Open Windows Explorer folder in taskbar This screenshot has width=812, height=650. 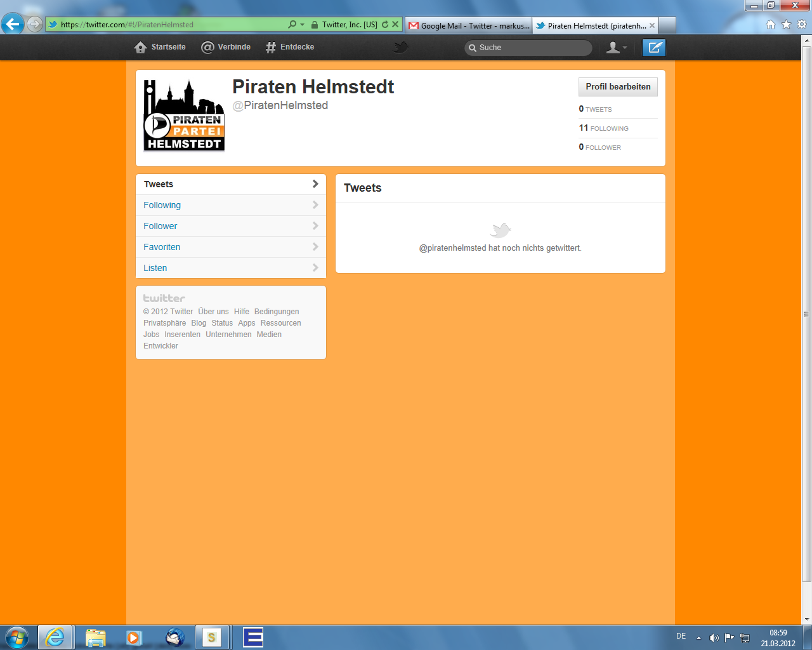[95, 637]
